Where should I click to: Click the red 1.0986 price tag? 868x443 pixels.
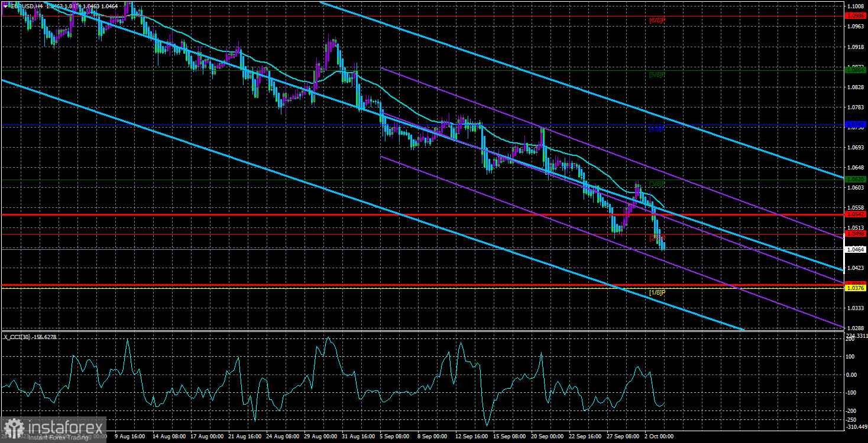[x=856, y=17]
